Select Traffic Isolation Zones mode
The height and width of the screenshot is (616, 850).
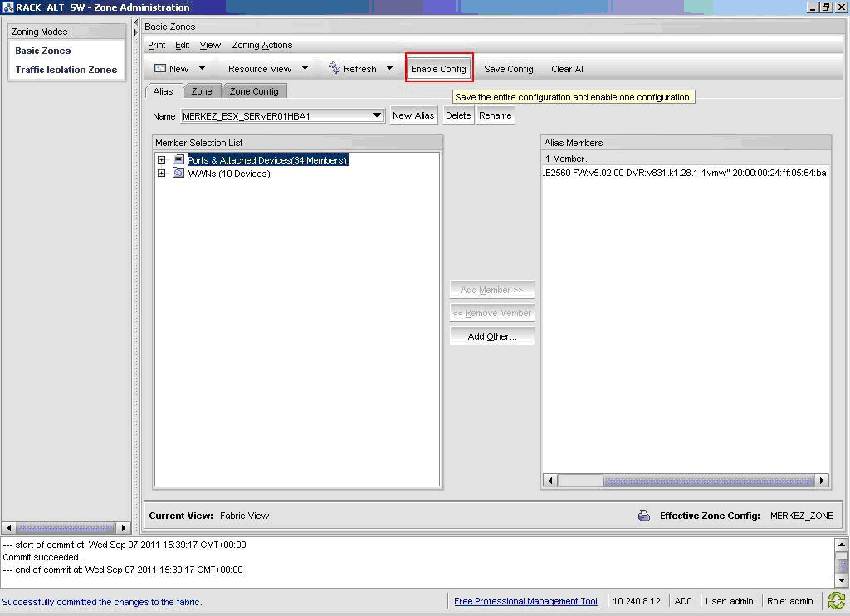(x=66, y=70)
